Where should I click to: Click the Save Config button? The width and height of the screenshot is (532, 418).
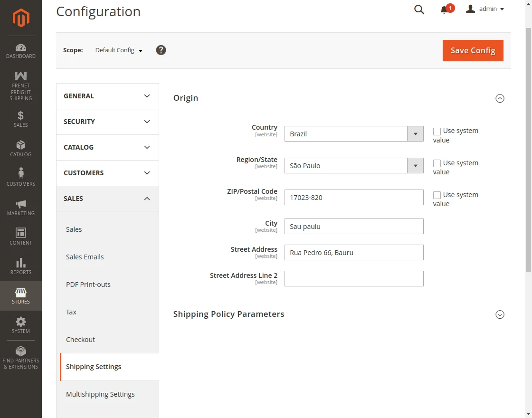(x=473, y=50)
